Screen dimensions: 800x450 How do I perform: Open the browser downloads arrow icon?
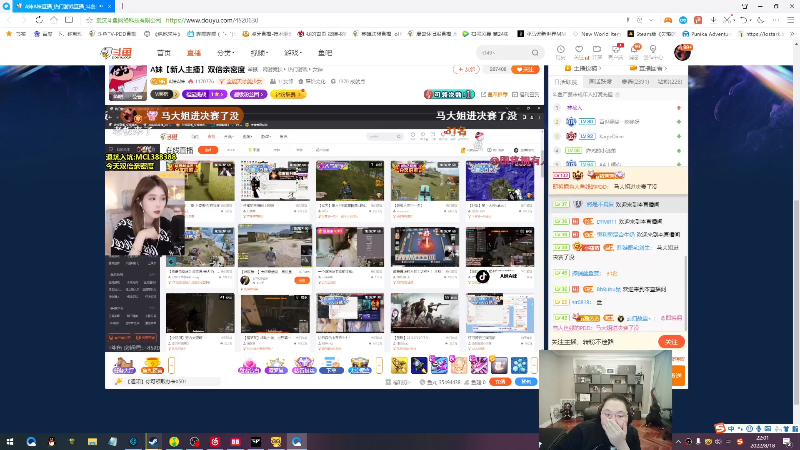pos(713,20)
